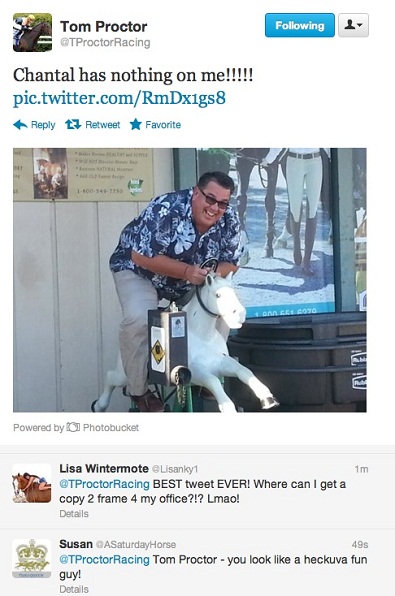
Task: Open the @TProctorRacing handle under Tom Proctor
Action: [105, 43]
